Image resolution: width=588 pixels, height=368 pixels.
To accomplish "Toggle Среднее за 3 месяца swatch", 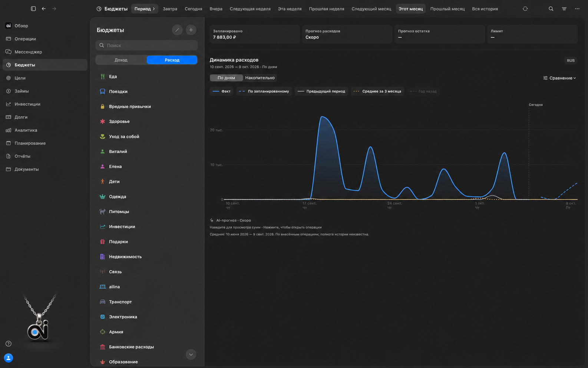I will point(356,91).
